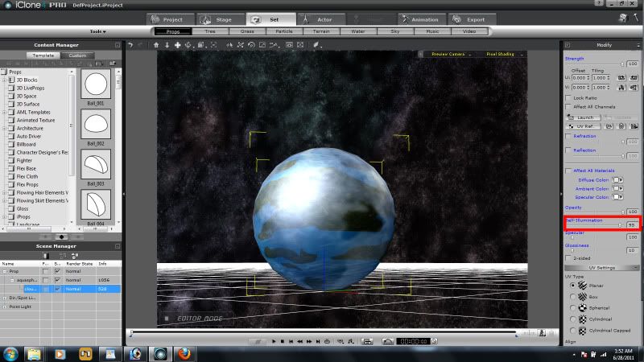This screenshot has width=644, height=362.
Task: Toggle the 2-sided checkbox
Action: (568, 258)
